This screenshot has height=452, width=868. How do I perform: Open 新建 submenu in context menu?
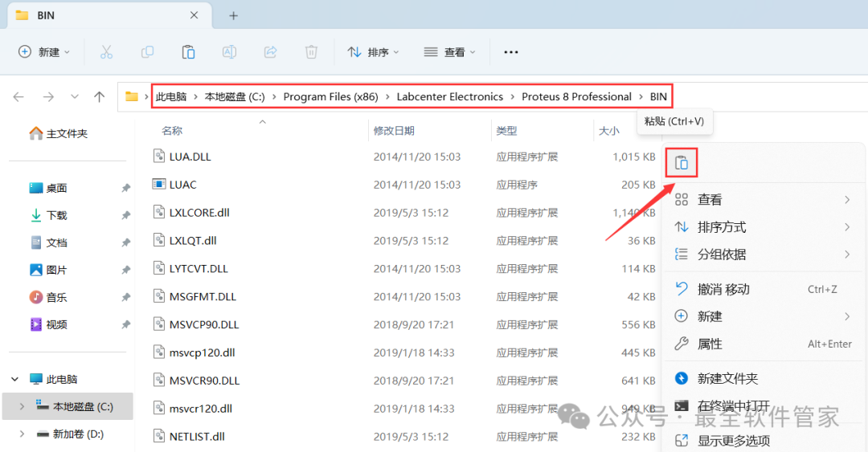764,316
